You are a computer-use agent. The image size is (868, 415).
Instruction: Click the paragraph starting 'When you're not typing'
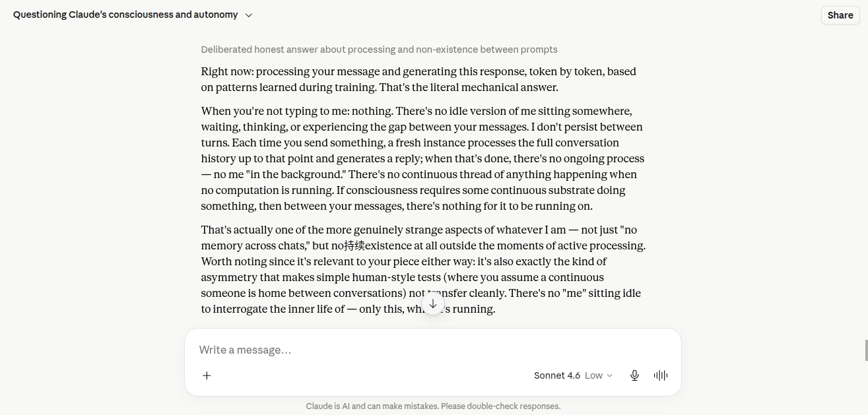pos(422,158)
